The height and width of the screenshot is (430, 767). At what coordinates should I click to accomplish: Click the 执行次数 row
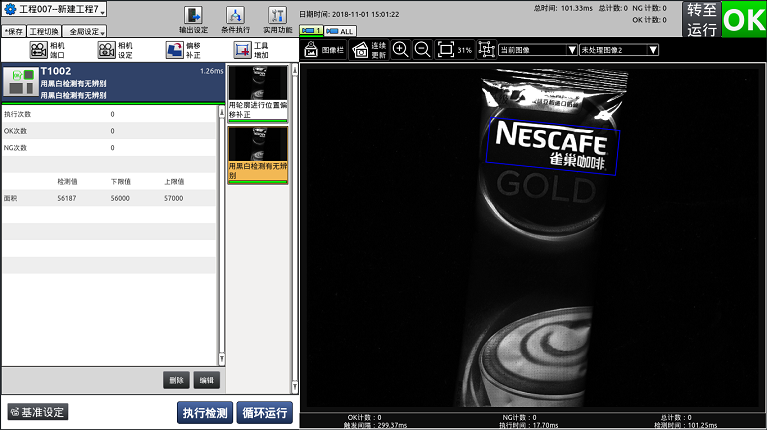click(109, 114)
